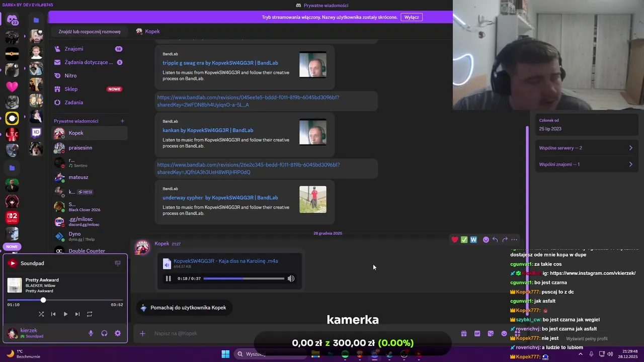Open the praisesinn conversation
The width and height of the screenshot is (644, 362).
click(90, 148)
